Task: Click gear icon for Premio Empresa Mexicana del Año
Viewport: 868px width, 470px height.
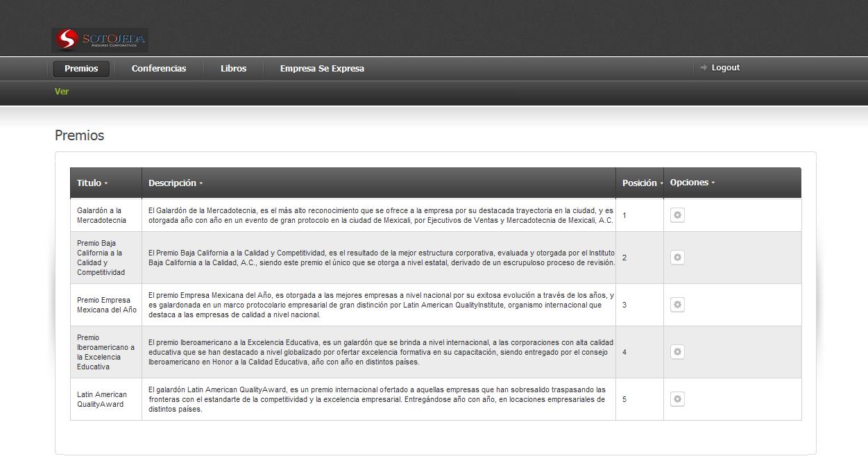Action: point(677,305)
